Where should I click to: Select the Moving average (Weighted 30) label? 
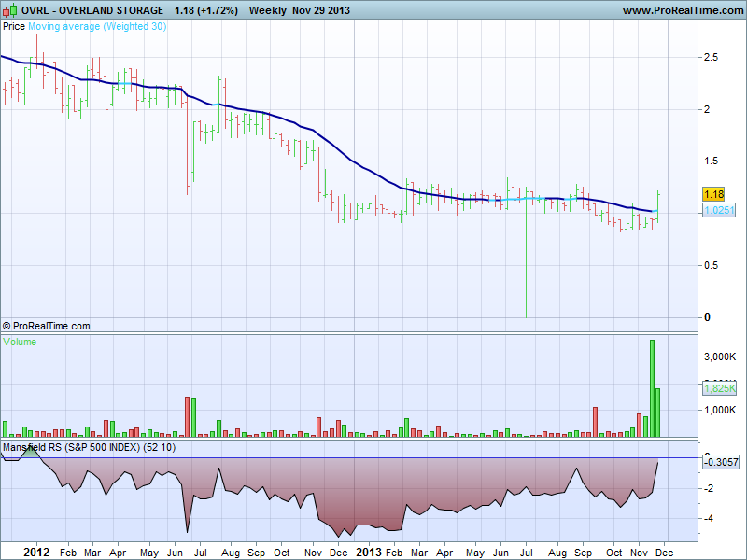coord(97,26)
